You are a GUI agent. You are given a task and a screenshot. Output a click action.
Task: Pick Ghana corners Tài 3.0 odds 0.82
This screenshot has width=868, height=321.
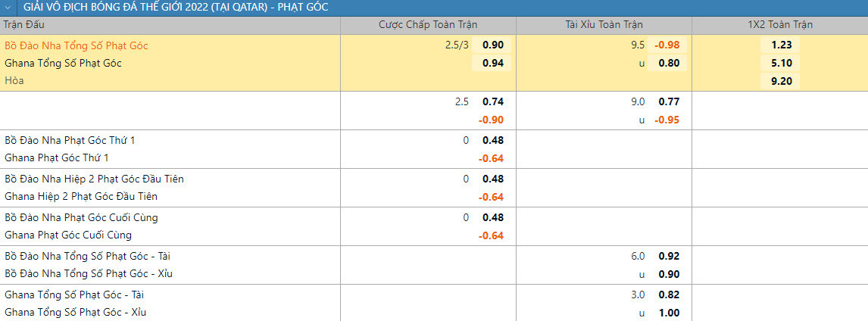(669, 295)
